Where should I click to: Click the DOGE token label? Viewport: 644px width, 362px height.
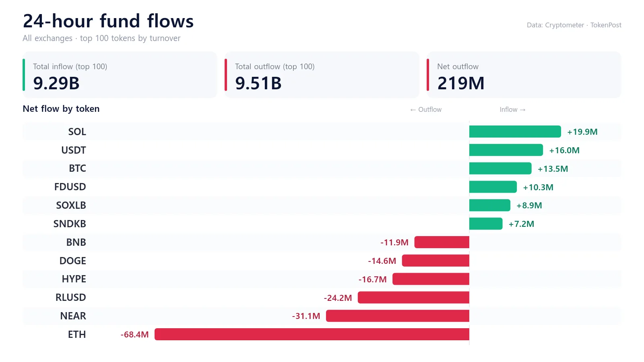(x=73, y=261)
